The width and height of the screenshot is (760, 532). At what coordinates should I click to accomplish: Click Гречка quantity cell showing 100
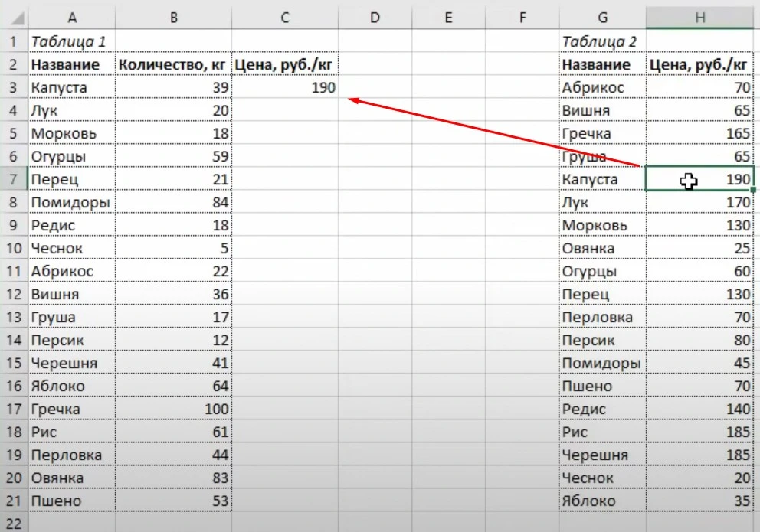click(173, 409)
